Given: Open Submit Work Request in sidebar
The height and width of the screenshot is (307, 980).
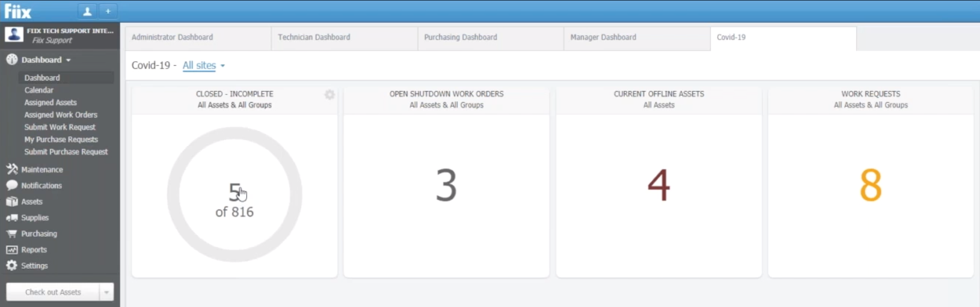Looking at the screenshot, I should (59, 127).
